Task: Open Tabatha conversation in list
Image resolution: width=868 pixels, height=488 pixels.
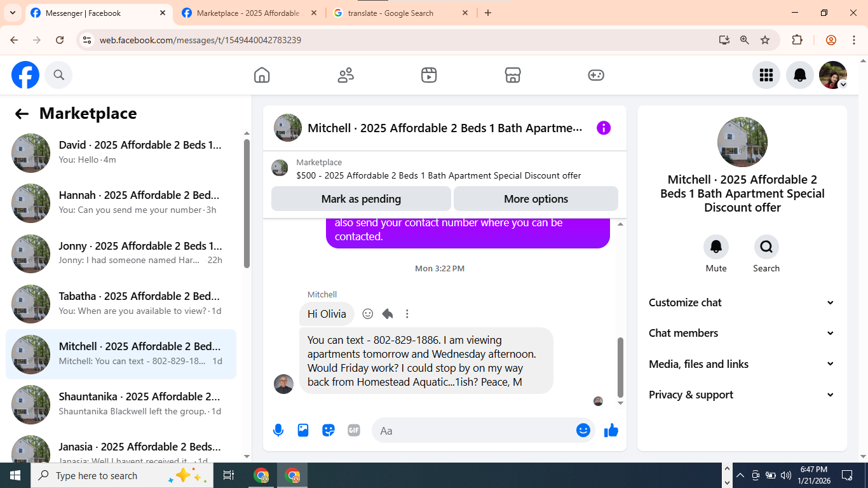Action: [121, 303]
